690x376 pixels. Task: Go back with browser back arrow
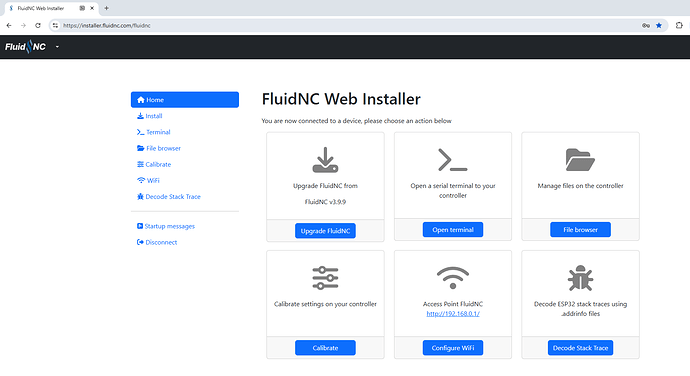coord(9,26)
